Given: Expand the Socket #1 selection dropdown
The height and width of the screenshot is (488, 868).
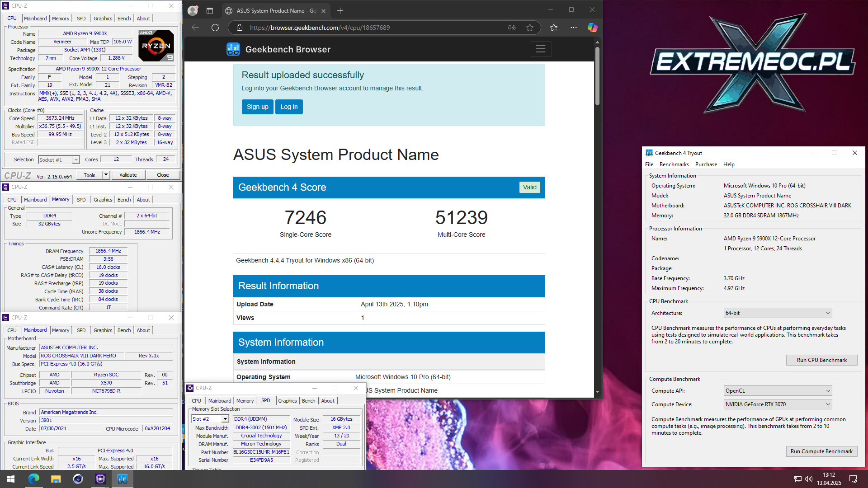Looking at the screenshot, I should pyautogui.click(x=76, y=160).
